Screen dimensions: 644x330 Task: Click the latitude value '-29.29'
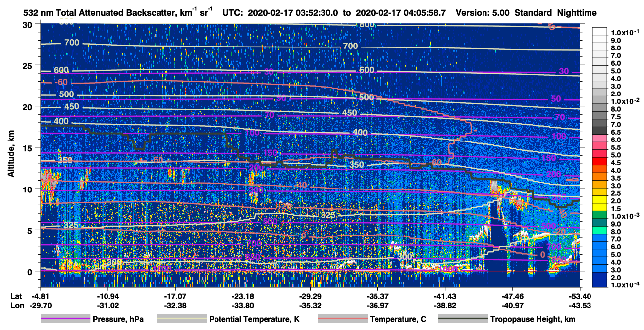[x=310, y=296]
